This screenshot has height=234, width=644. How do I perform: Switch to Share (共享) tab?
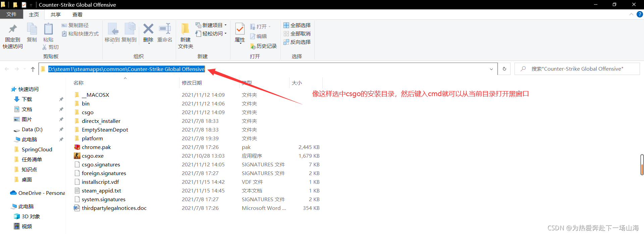tap(56, 14)
